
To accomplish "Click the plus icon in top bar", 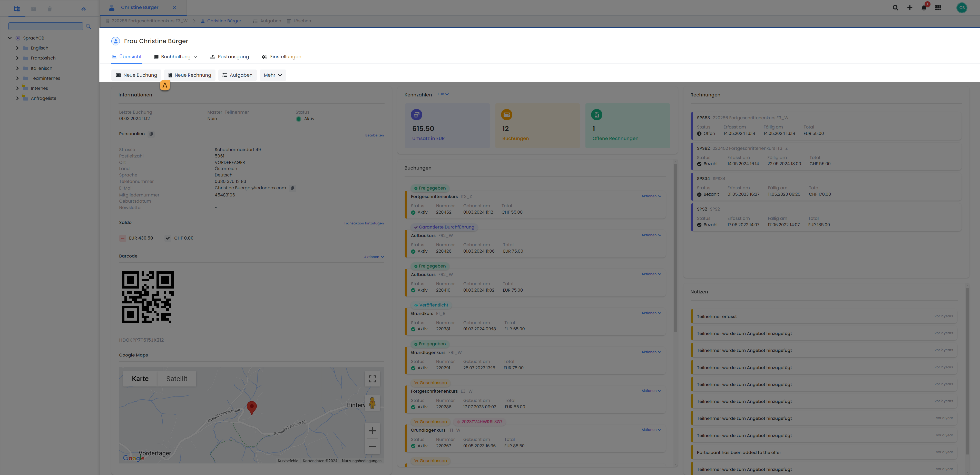I will pyautogui.click(x=910, y=8).
